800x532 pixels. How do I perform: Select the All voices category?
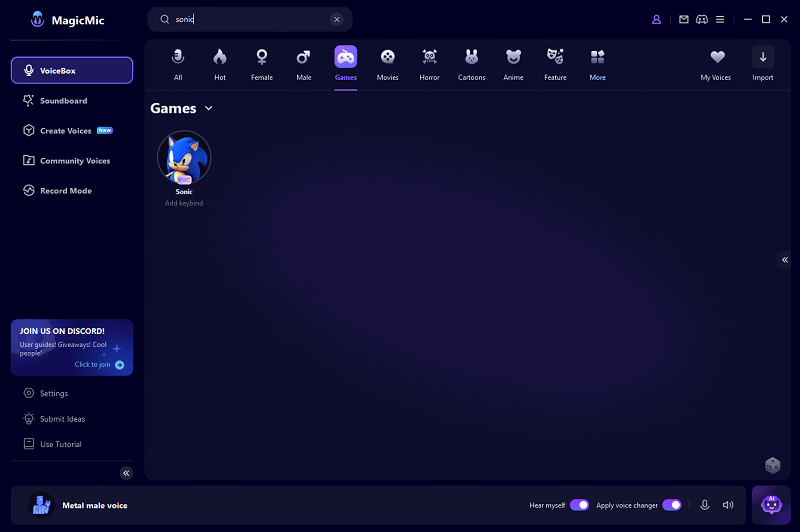pos(178,64)
